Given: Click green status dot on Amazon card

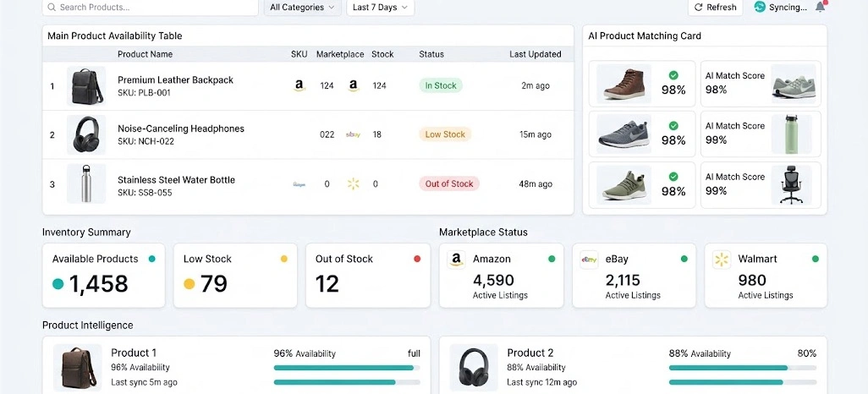Looking at the screenshot, I should pos(552,259).
